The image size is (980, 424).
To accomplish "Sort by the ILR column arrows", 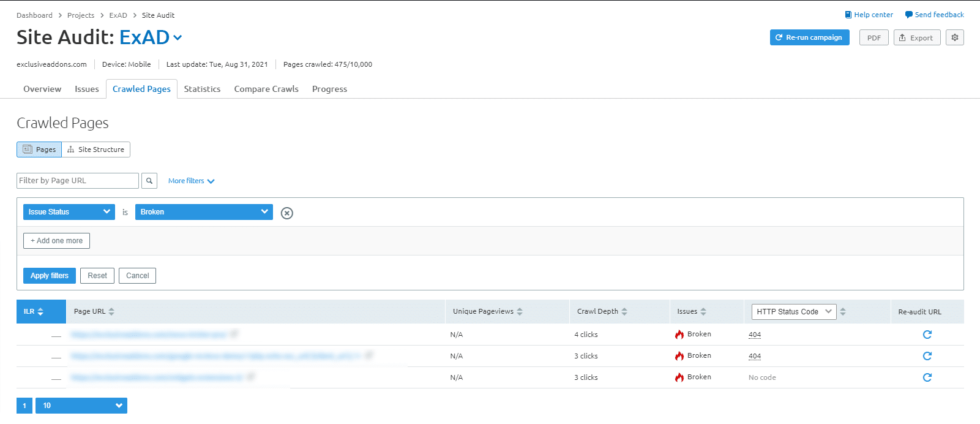I will point(40,312).
